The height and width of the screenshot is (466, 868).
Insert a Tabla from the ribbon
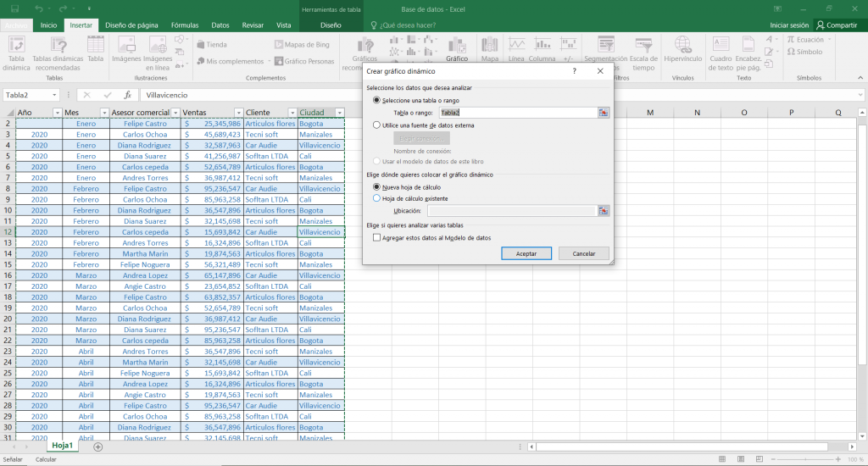(x=95, y=48)
